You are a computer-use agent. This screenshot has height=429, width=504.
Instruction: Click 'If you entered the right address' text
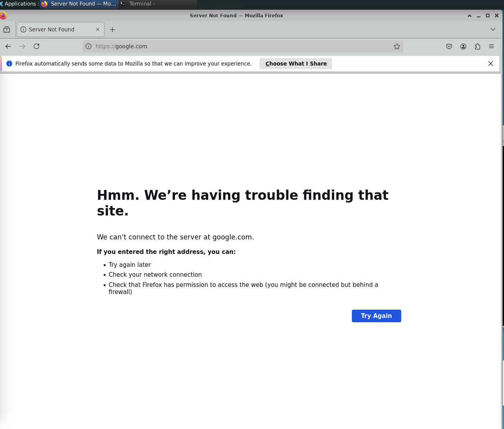166,252
